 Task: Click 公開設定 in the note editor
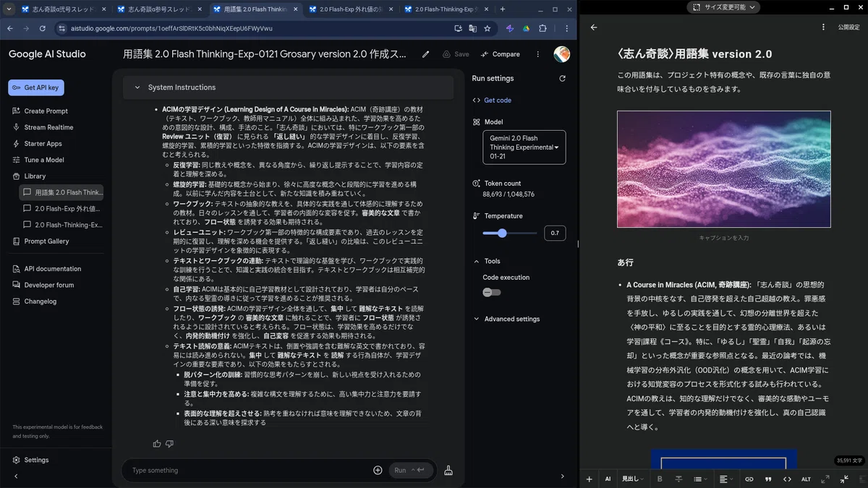coord(849,27)
